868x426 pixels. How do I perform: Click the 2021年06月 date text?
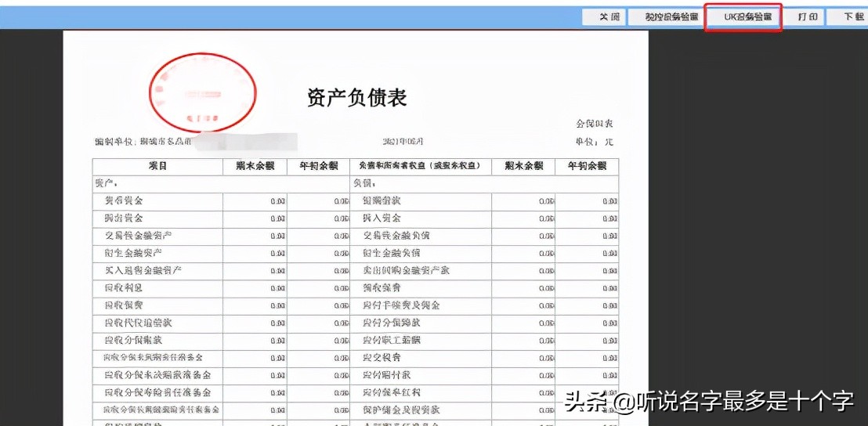tap(403, 142)
